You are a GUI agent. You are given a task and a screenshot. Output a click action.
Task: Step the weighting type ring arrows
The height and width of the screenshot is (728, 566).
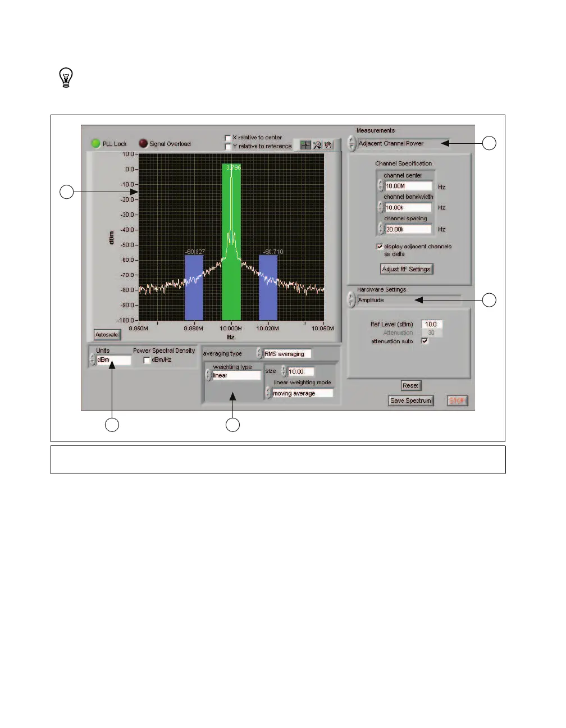tap(208, 375)
